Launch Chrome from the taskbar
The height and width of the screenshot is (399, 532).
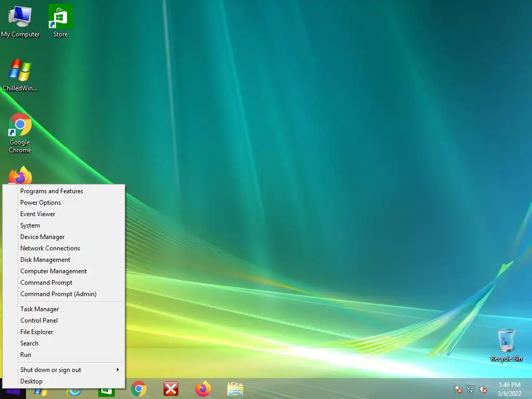point(139,389)
